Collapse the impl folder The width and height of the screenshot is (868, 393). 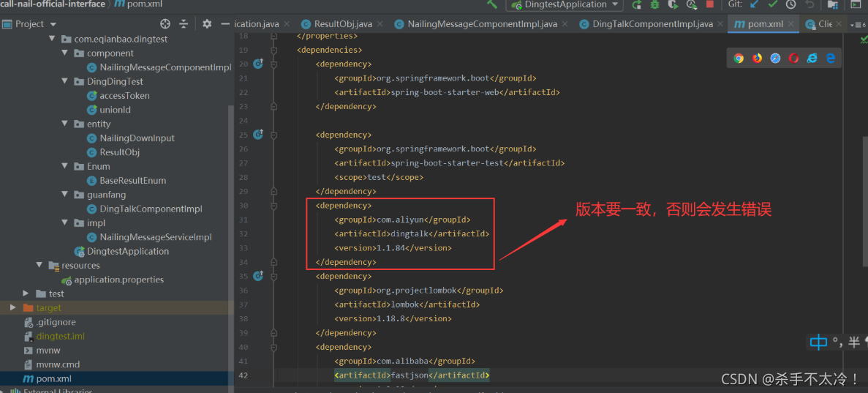tap(65, 222)
